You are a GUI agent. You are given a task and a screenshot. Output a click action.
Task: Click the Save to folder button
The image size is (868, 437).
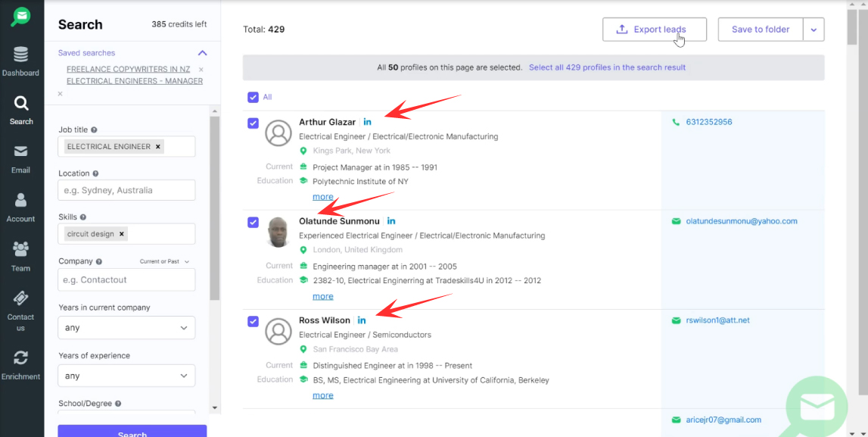click(761, 30)
